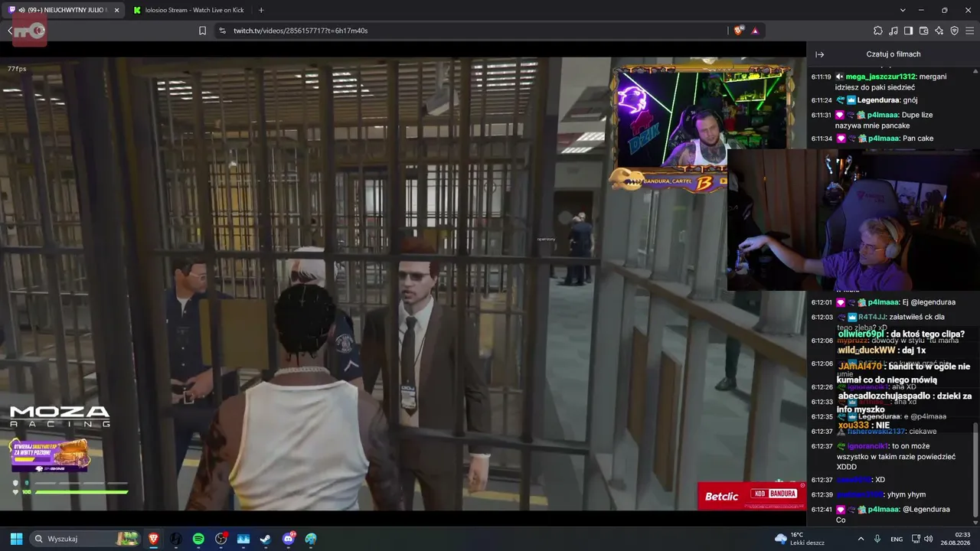Show hidden system tray icons
Viewport: 980px width, 551px height.
[861, 539]
